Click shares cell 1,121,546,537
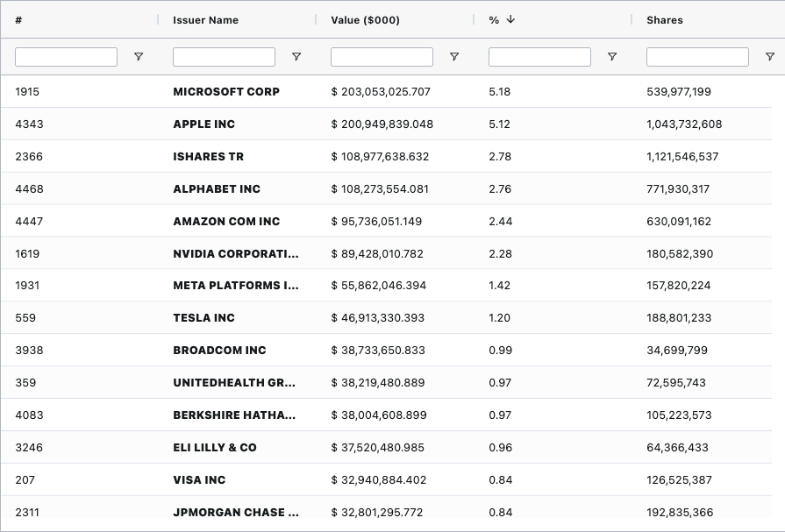785x532 pixels. point(682,157)
